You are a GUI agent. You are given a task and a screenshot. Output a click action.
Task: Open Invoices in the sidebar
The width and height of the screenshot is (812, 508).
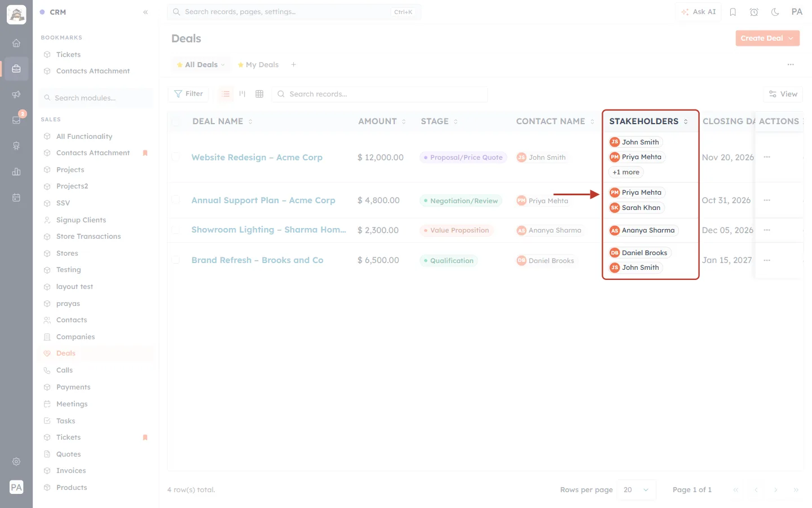pos(71,471)
